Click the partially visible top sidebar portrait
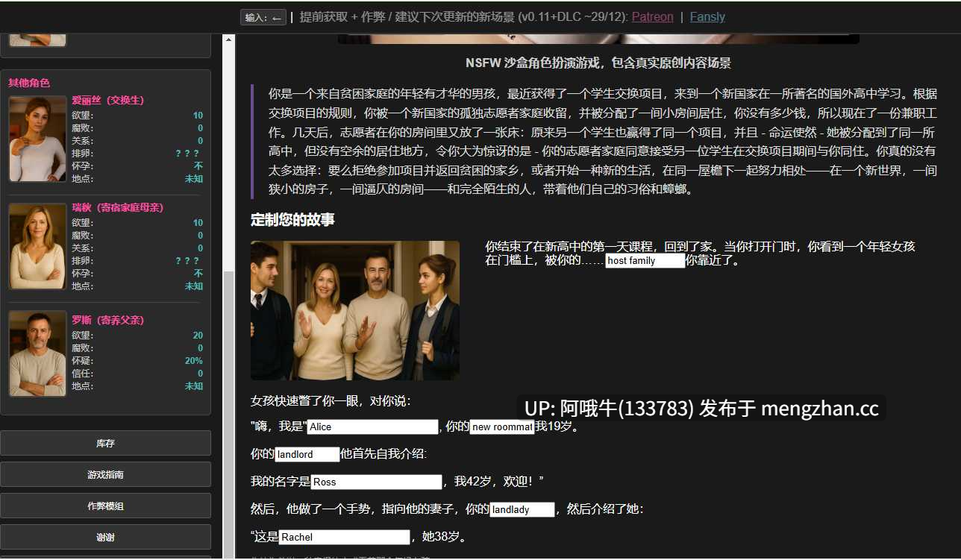The image size is (961, 560). (x=38, y=40)
